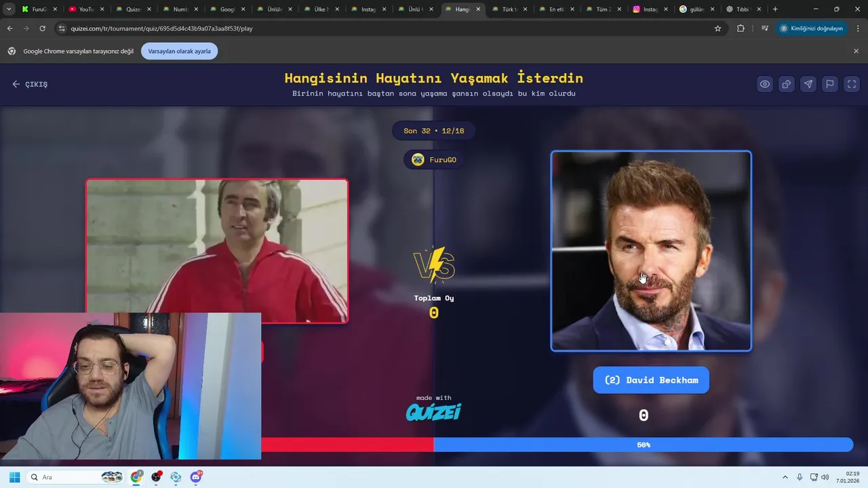Screen dimensions: 868x488
Task: Dismiss the default browser info bar
Action: pos(856,51)
